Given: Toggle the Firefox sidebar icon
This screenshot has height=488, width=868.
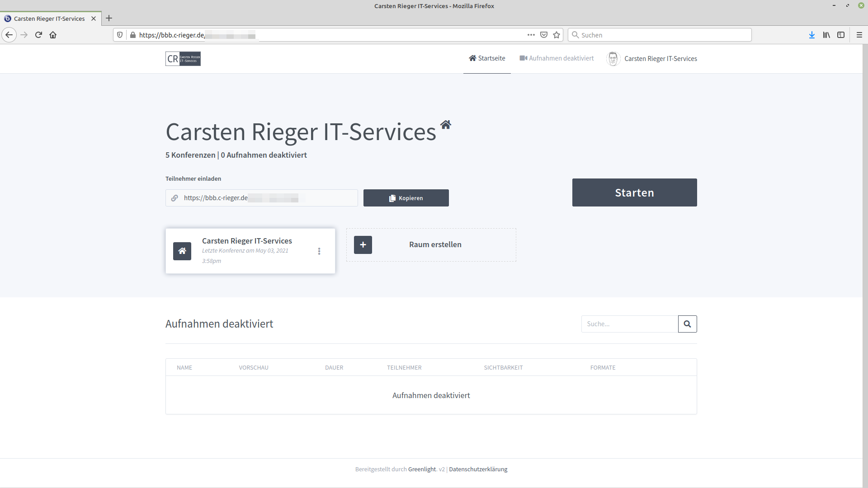Looking at the screenshot, I should pyautogui.click(x=841, y=35).
